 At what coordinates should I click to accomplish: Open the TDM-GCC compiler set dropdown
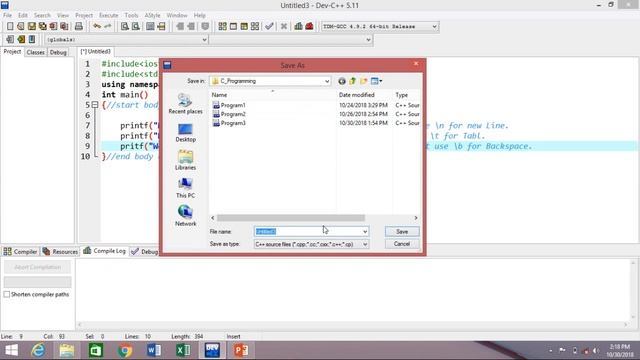(434, 27)
